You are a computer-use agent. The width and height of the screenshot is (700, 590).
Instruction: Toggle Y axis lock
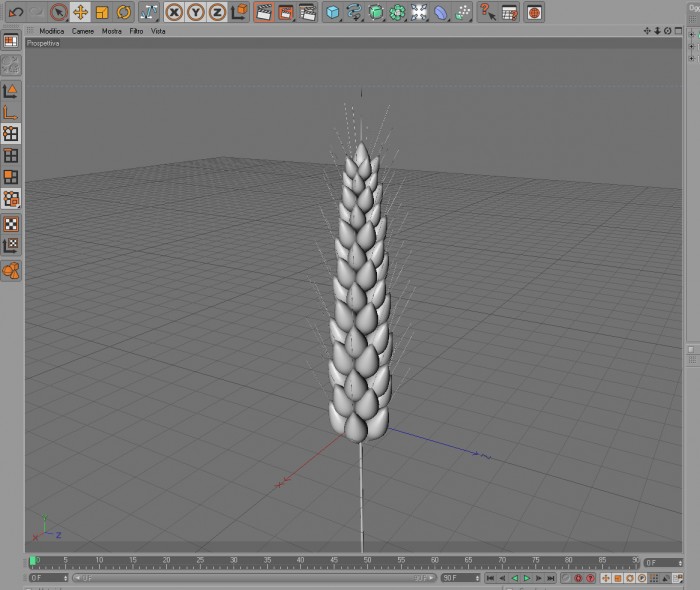(x=196, y=12)
